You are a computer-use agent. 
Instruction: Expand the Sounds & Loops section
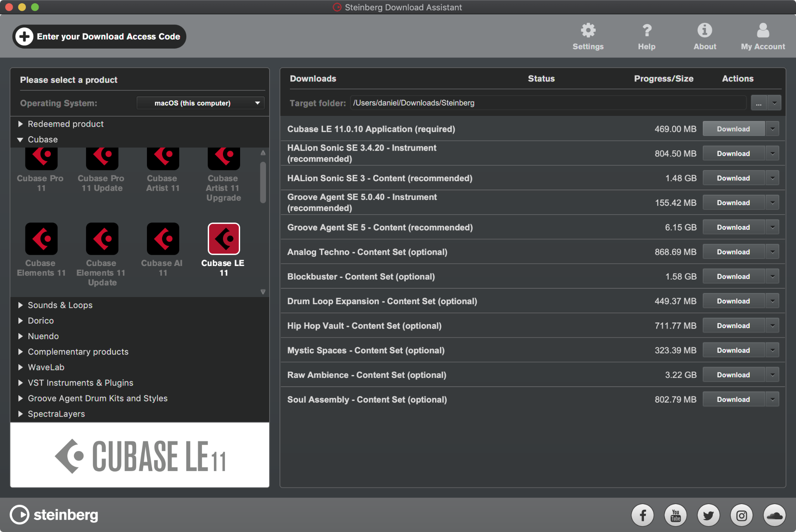(20, 305)
